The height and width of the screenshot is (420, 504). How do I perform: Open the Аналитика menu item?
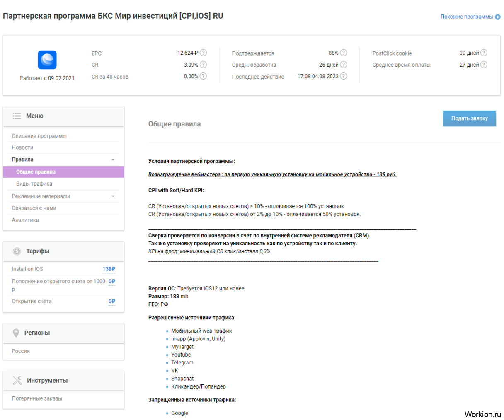[25, 220]
